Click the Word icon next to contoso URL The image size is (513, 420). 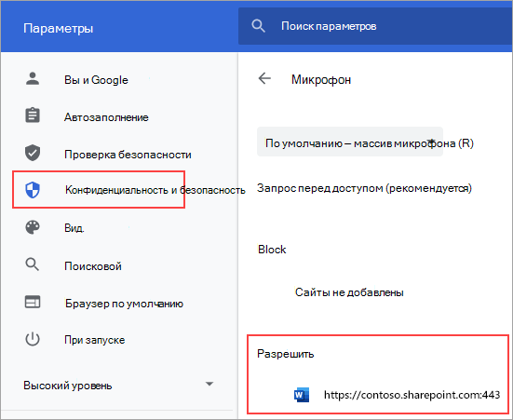[x=302, y=395]
